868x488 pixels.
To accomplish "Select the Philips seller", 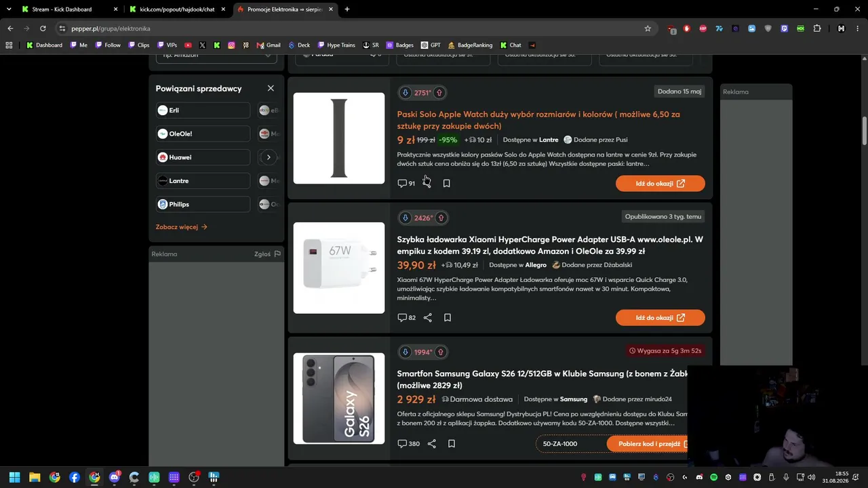I will point(203,204).
